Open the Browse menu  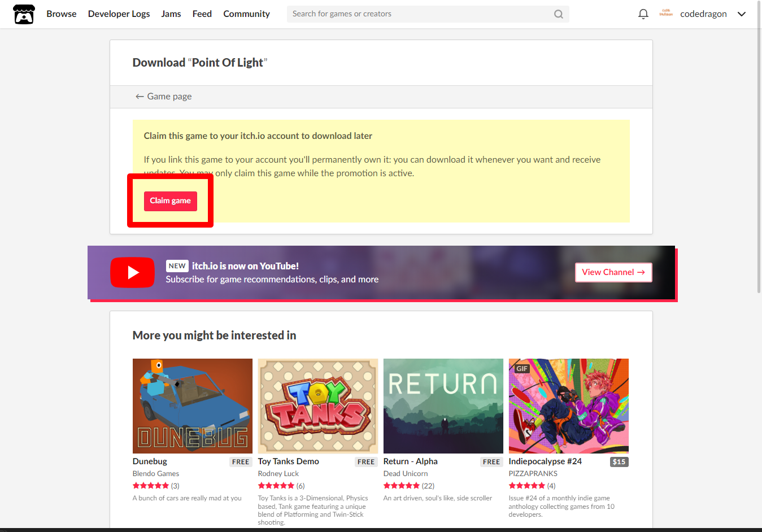click(x=62, y=14)
